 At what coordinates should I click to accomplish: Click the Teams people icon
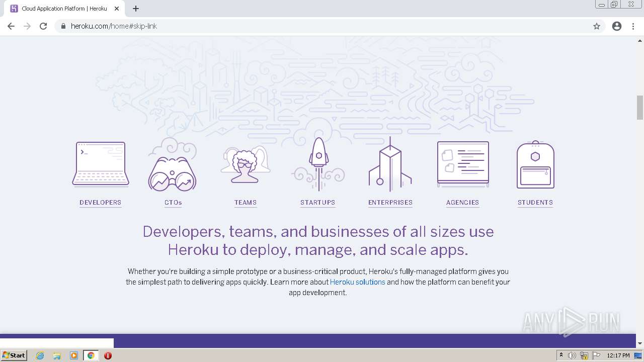pyautogui.click(x=246, y=165)
